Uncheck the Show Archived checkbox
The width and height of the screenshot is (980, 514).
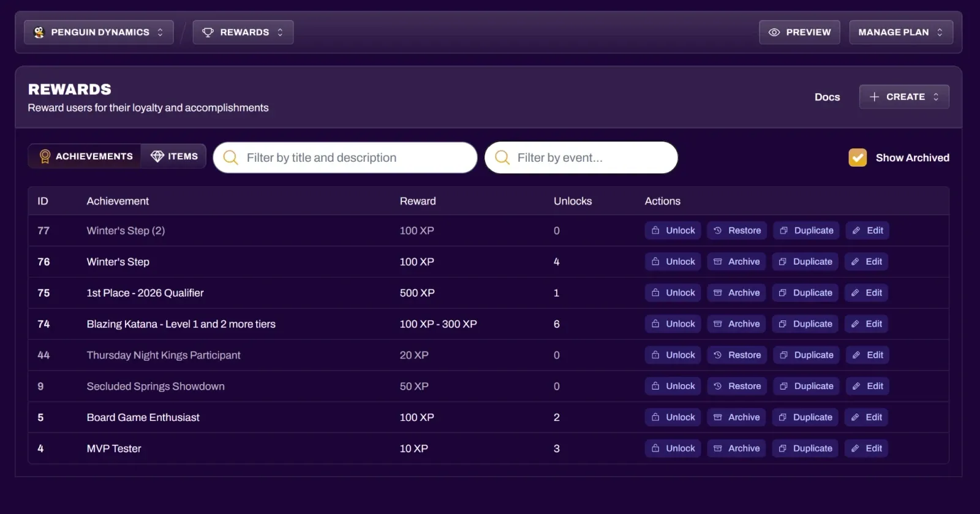[858, 157]
